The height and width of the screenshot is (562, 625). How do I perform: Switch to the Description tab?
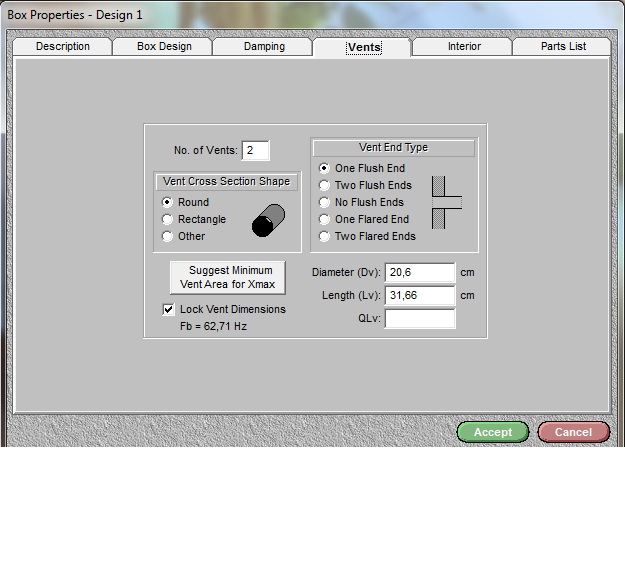tap(63, 47)
